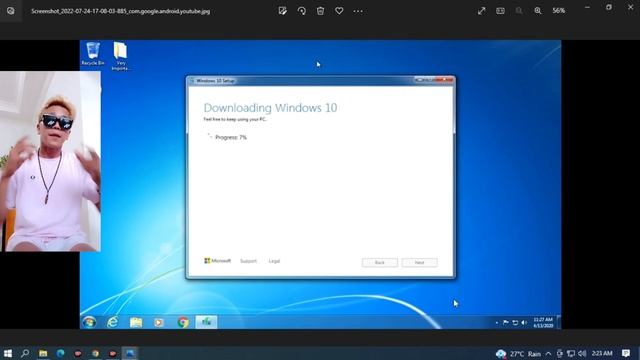Click Action Center flag in Windows 7 tray
The width and height of the screenshot is (640, 360).
click(x=506, y=322)
